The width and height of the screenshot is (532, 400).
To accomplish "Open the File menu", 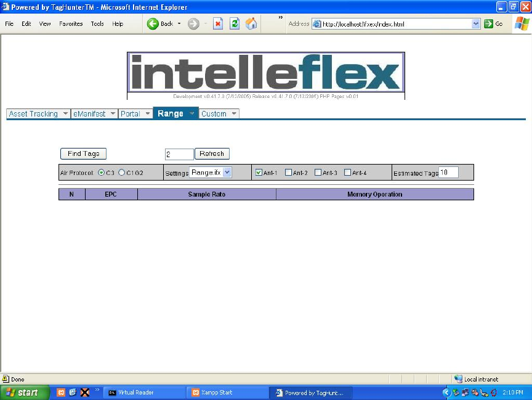I will 9,24.
